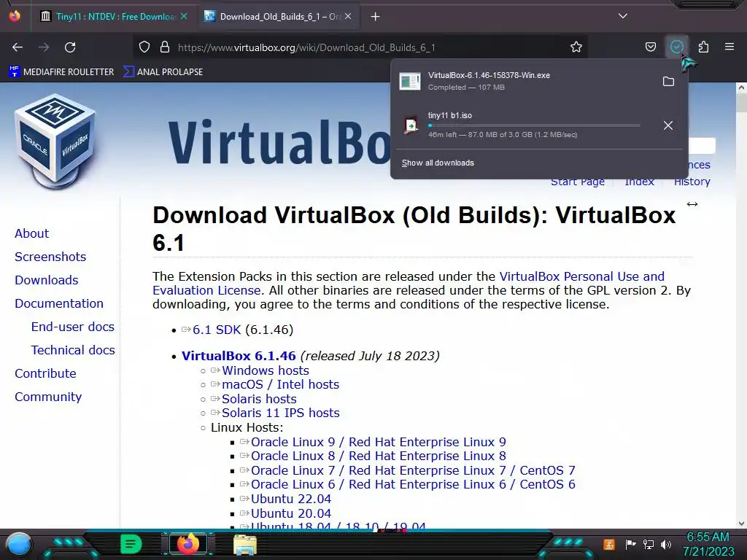Open the Start orb menu

[x=18, y=544]
